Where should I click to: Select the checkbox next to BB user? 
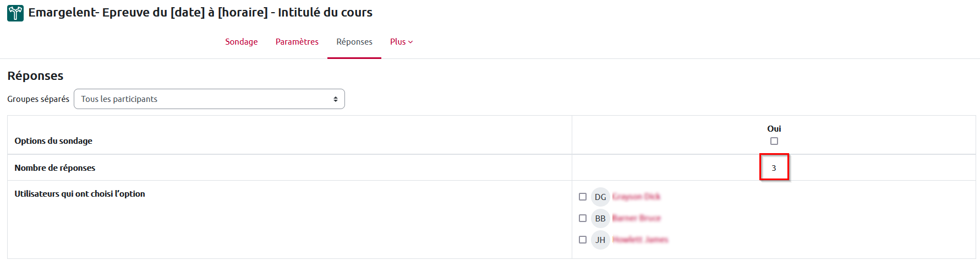tap(583, 218)
